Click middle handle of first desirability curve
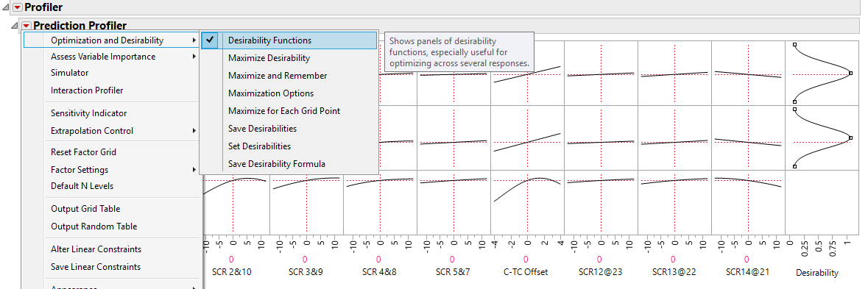The image size is (868, 289). point(851,73)
